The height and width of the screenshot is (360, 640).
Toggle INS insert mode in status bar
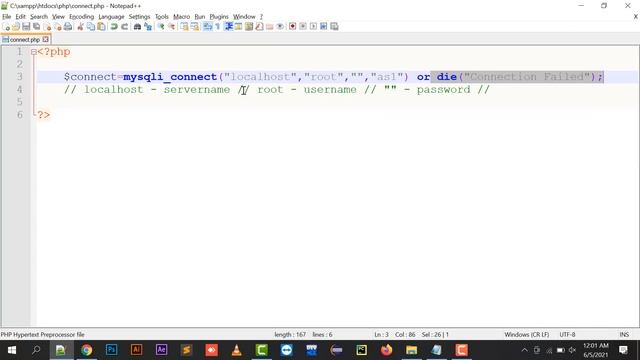tap(624, 334)
